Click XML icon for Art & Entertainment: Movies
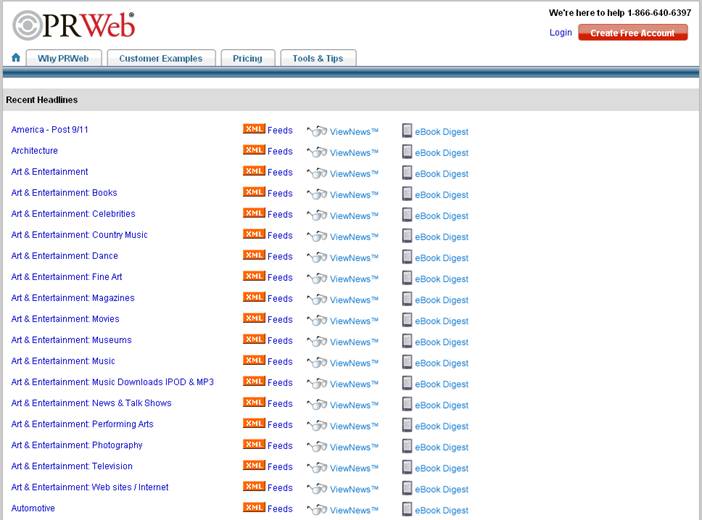702x520 pixels. [x=254, y=318]
